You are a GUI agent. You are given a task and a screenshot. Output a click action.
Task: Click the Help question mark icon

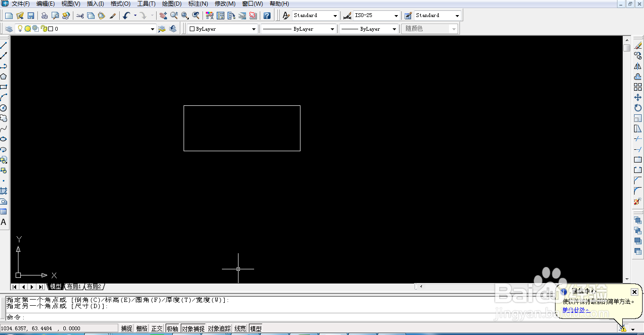click(x=267, y=16)
